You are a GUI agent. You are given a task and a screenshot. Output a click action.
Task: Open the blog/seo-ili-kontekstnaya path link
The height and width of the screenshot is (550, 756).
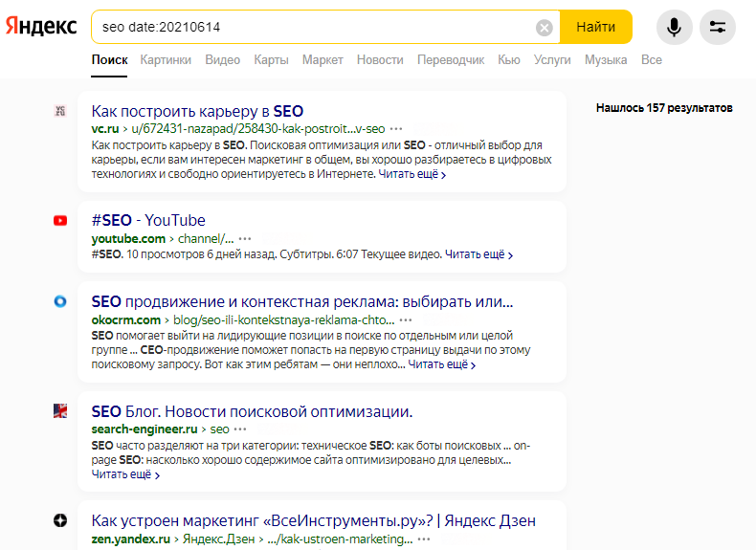pos(283,319)
